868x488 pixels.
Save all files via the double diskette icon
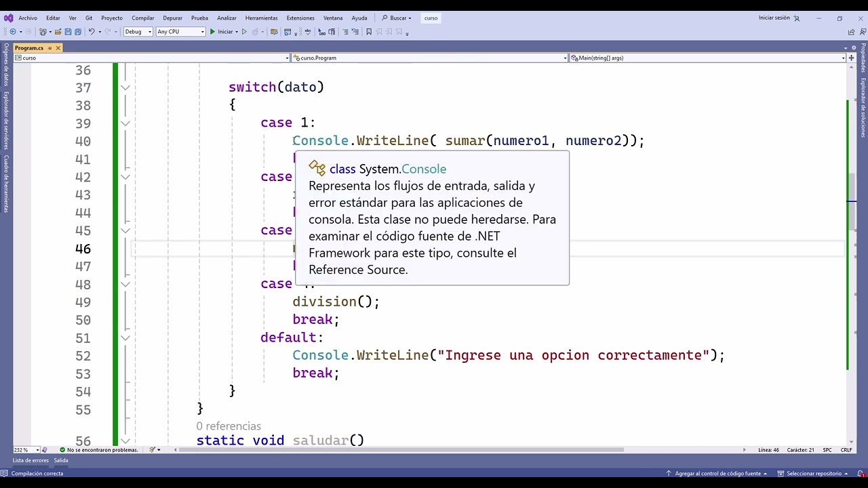[x=77, y=32]
